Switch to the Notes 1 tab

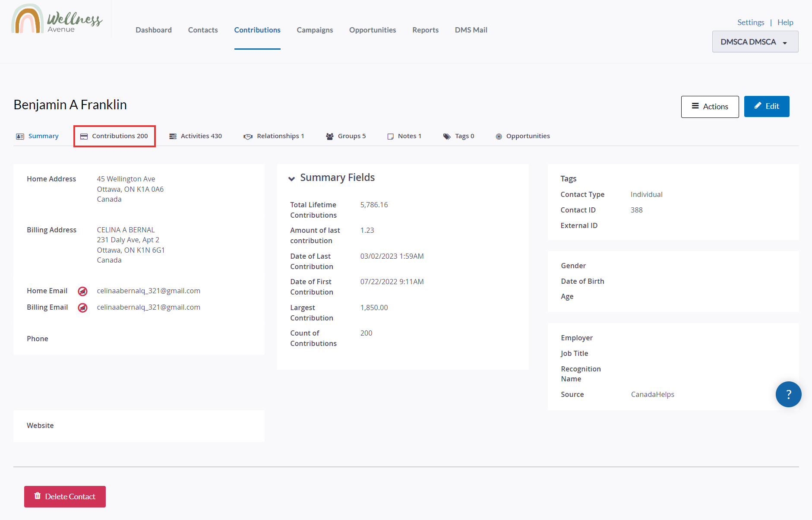[x=404, y=136]
